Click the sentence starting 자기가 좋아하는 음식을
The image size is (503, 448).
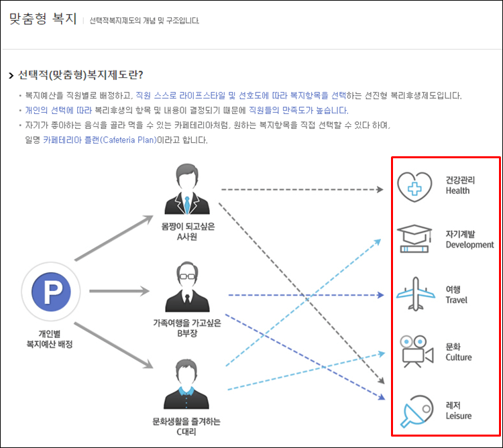(207, 125)
